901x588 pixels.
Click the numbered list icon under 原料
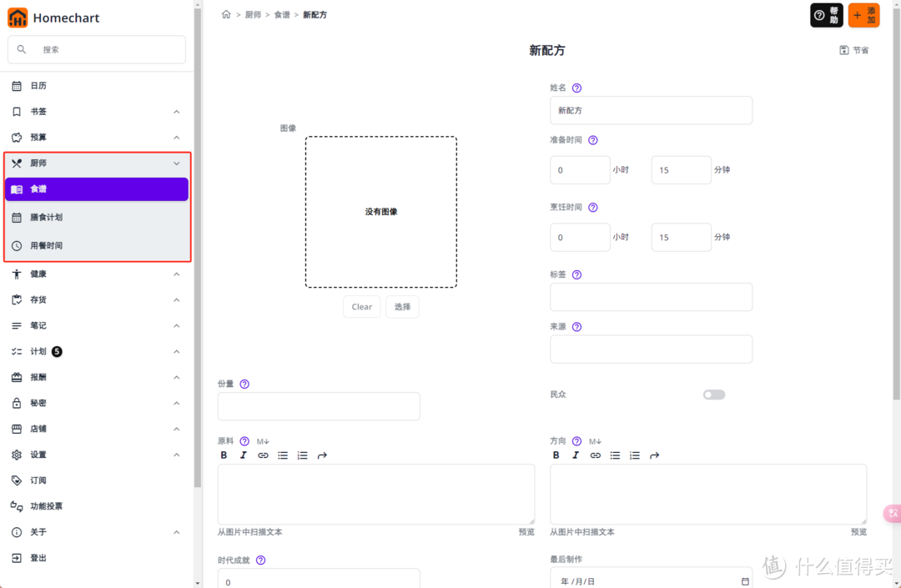[x=302, y=455]
